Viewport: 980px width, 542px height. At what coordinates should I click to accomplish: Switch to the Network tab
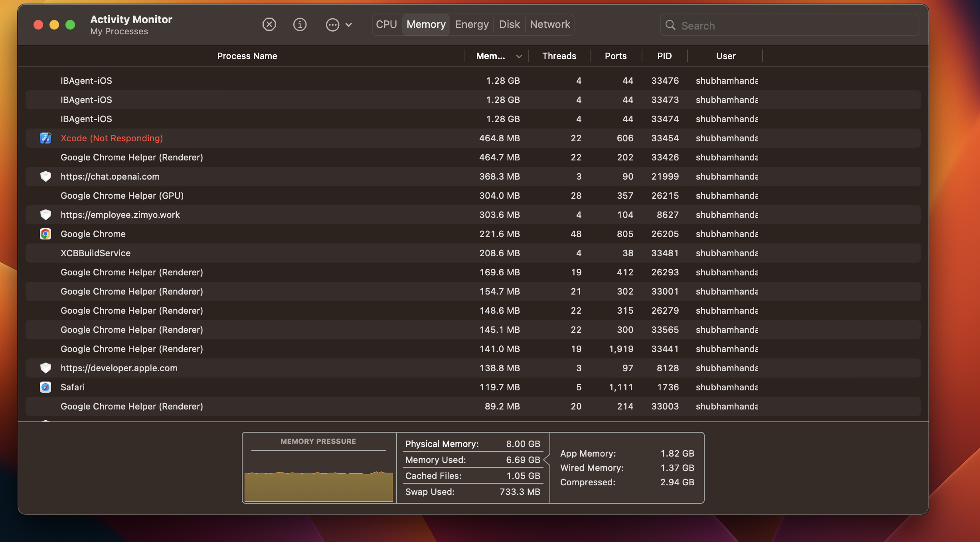pyautogui.click(x=550, y=24)
